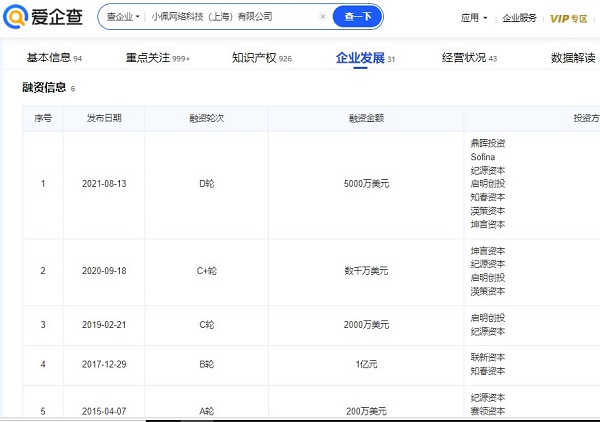This screenshot has height=422, width=600.
Task: Select the date 2015-04-07
Action: pyautogui.click(x=104, y=411)
